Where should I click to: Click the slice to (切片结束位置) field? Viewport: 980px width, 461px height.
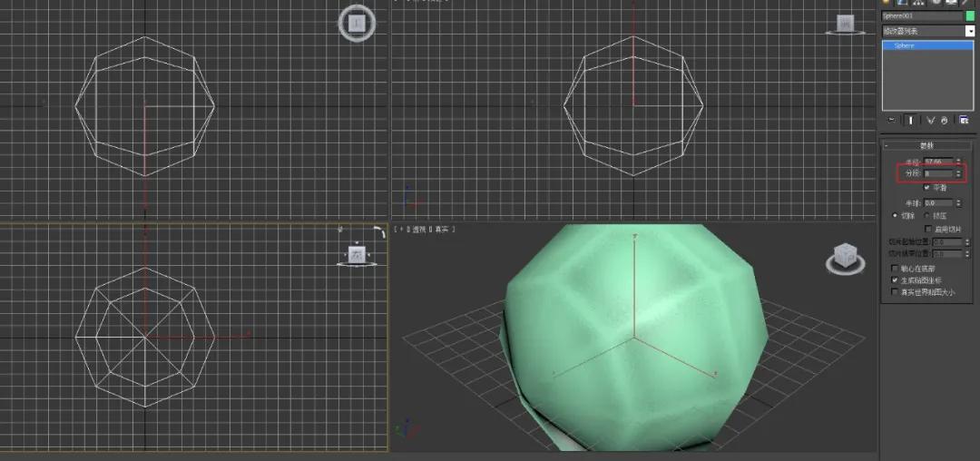[946, 254]
